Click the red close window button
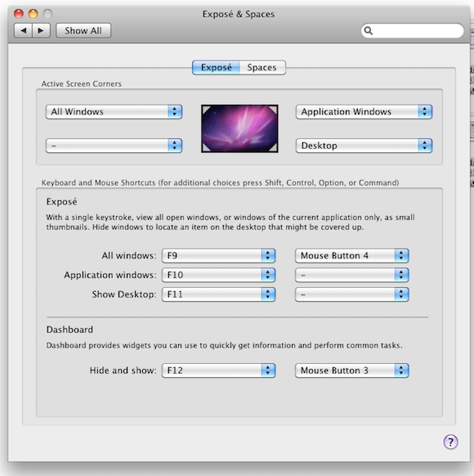Viewport: 474px width, 476px height. (x=19, y=14)
